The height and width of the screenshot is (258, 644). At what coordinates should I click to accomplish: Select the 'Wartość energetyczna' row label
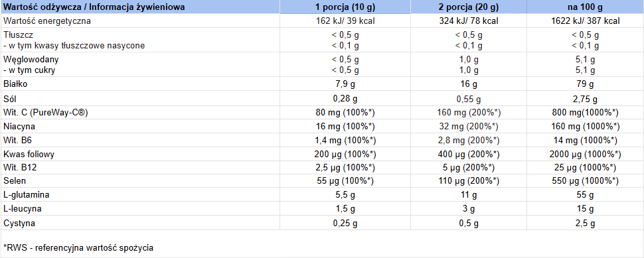point(47,21)
